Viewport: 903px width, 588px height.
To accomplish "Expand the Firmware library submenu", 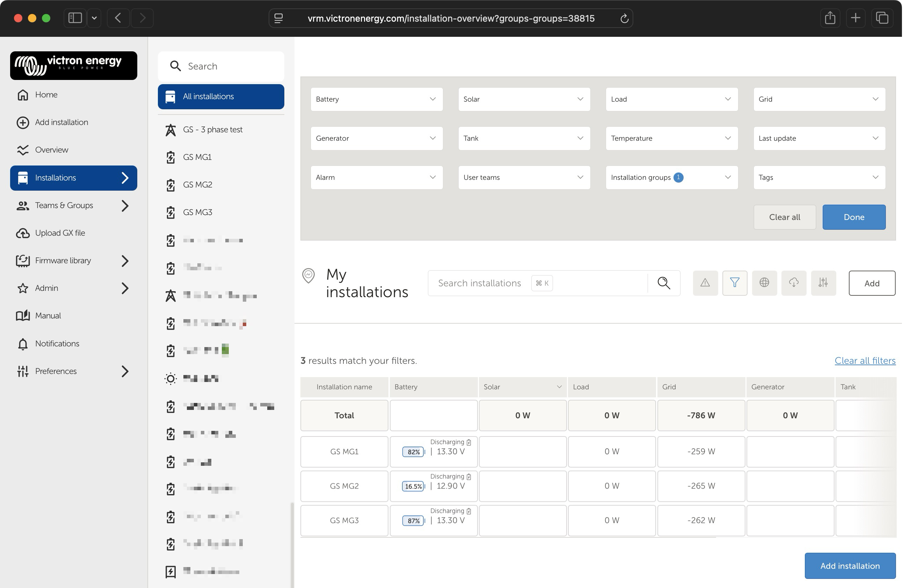I will (125, 260).
